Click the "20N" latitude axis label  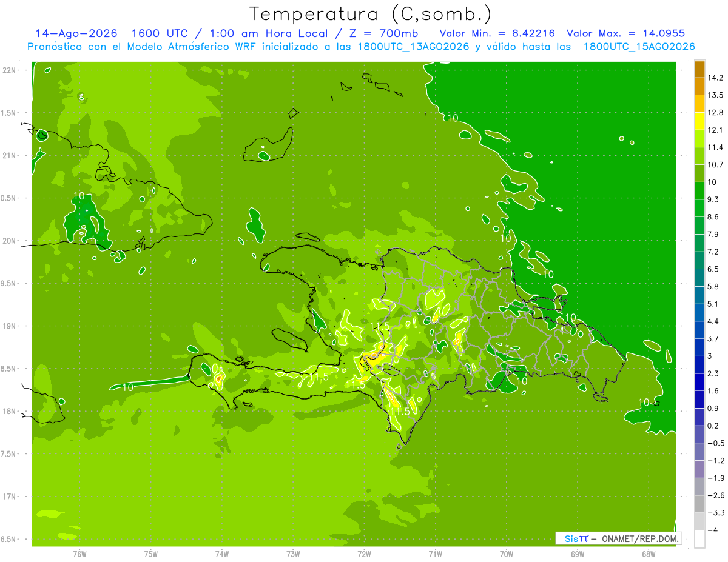point(10,241)
